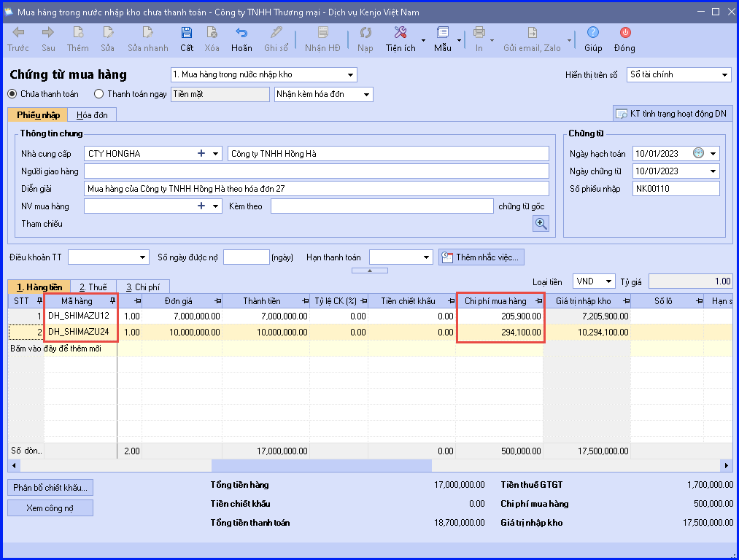
Task: Select the 3. Chi phí tab
Action: (x=143, y=287)
